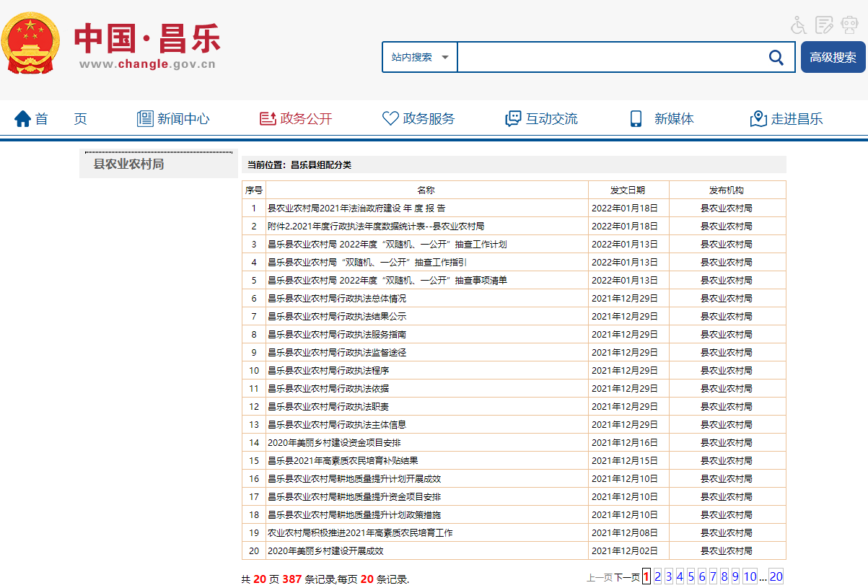Open the 新媒体 navigation item
The height and width of the screenshot is (588, 868).
click(673, 119)
